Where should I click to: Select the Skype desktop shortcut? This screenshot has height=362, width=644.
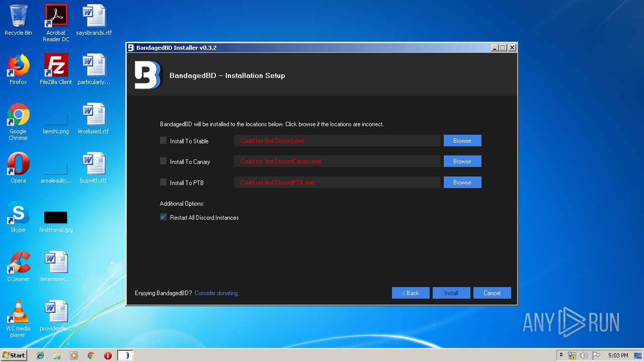pos(18,217)
